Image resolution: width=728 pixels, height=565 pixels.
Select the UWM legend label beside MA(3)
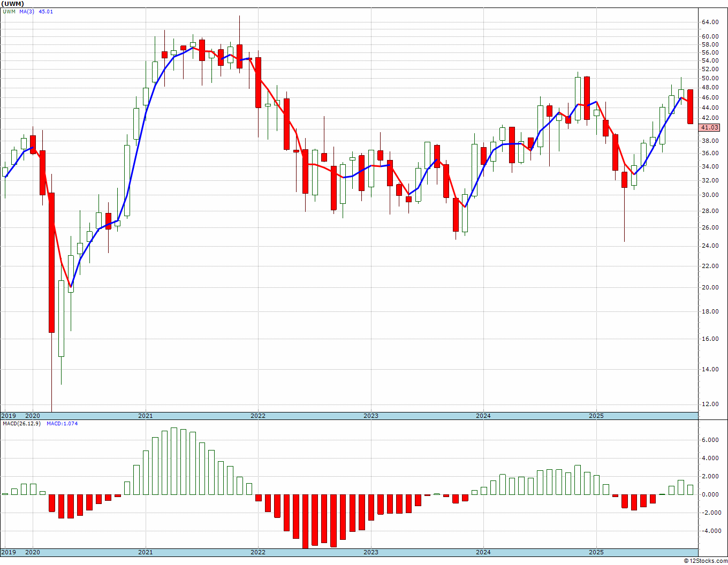(9, 12)
